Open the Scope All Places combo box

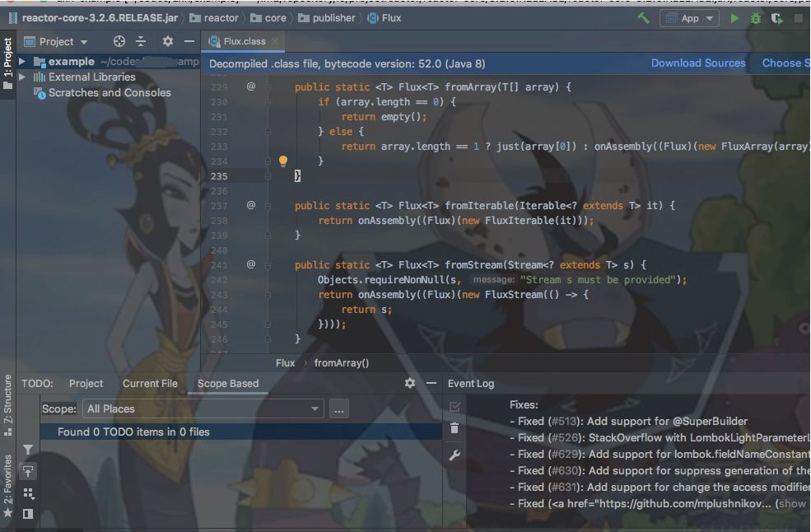203,408
